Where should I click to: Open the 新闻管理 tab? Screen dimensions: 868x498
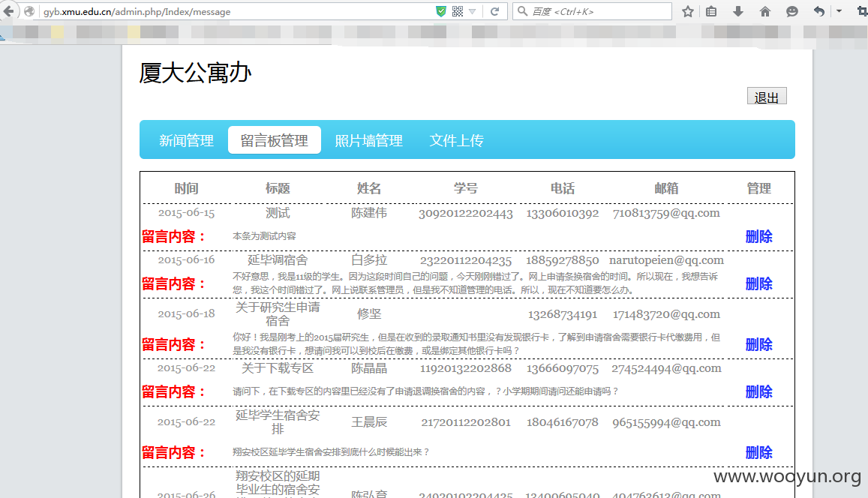pyautogui.click(x=186, y=140)
